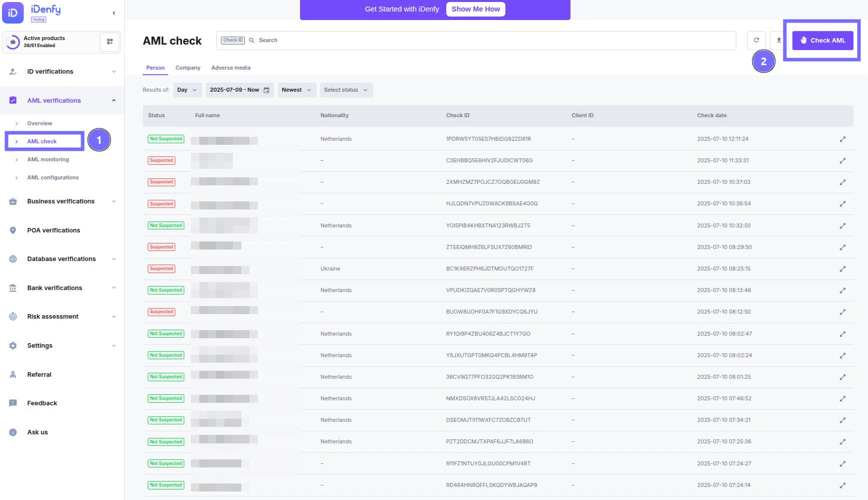Viewport: 868px width, 500px height.
Task: Open the Feedback menu item
Action: tap(42, 403)
